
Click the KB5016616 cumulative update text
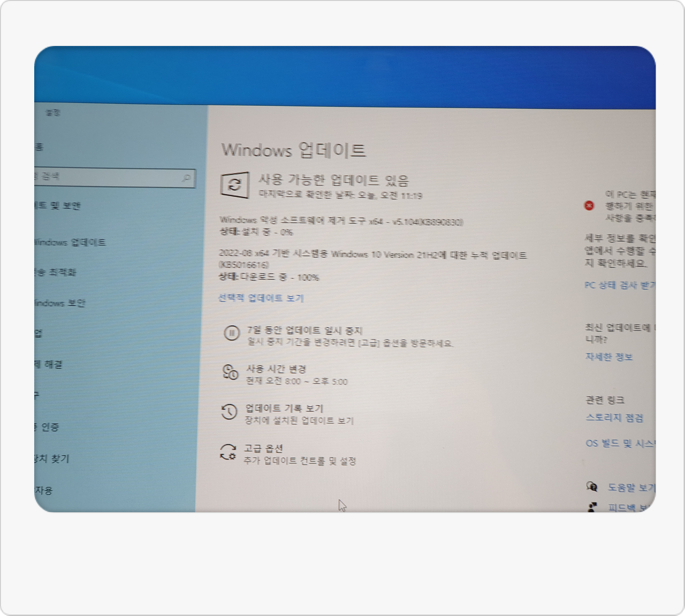coord(373,259)
